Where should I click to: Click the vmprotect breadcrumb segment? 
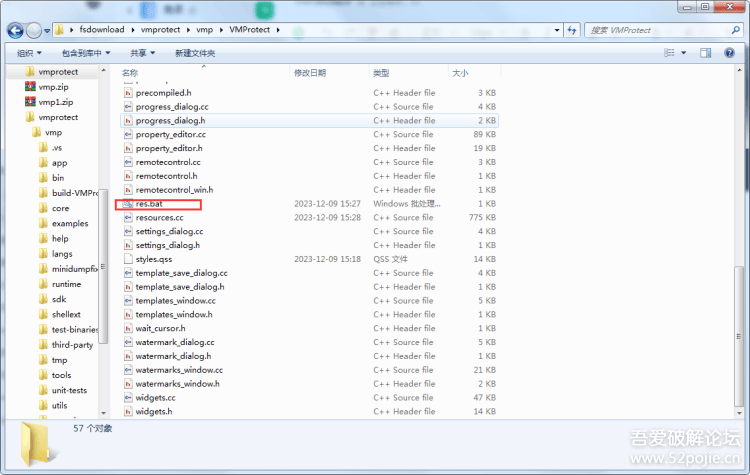[x=160, y=30]
